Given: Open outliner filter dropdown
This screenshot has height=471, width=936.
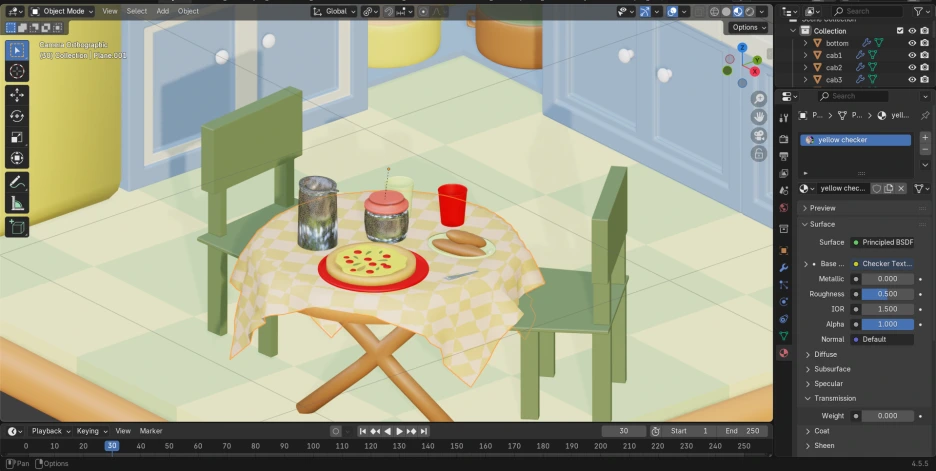Looking at the screenshot, I should (922, 11).
